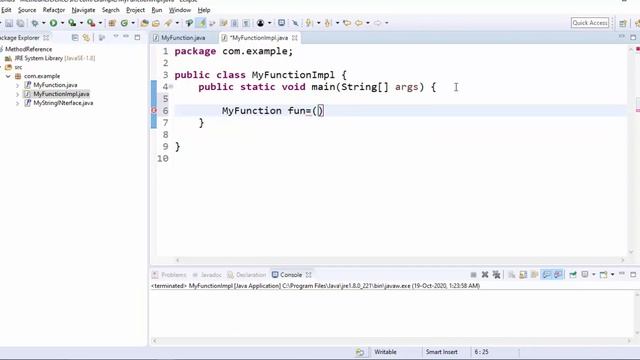Click the error marker on line 6
Image resolution: width=640 pixels, height=360 pixels.
[x=154, y=110]
